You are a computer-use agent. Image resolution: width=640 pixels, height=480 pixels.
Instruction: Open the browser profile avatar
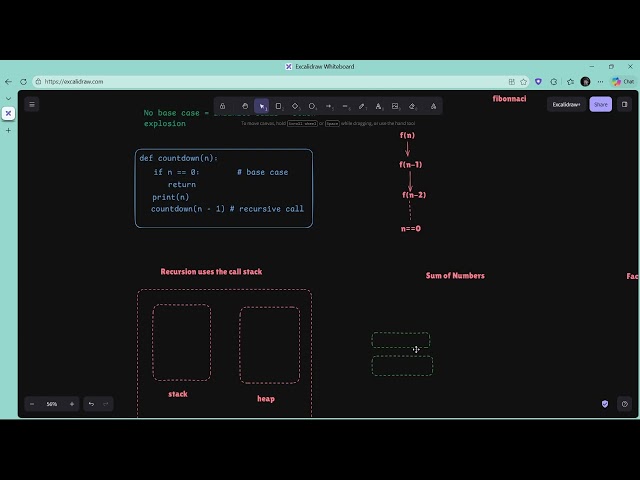pos(585,82)
